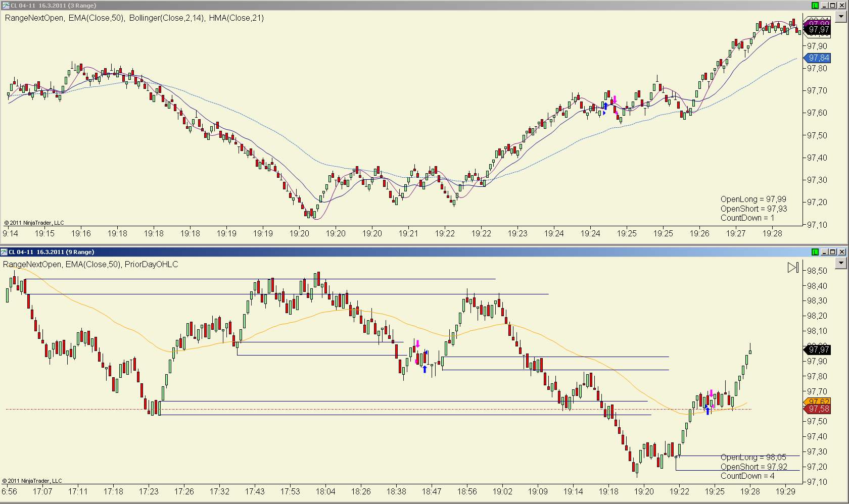
Task: Select the magenta down arrow marker in the 3 Range chart
Action: click(615, 99)
